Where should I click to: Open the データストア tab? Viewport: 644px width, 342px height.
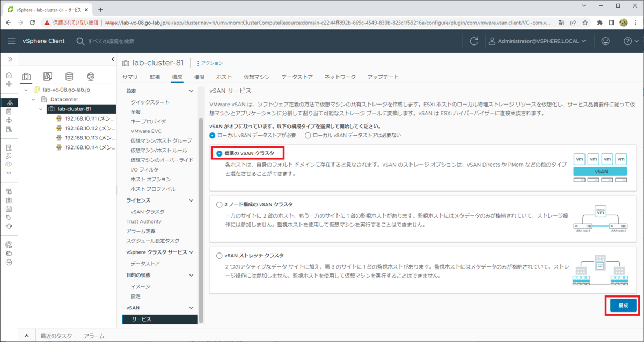click(297, 77)
